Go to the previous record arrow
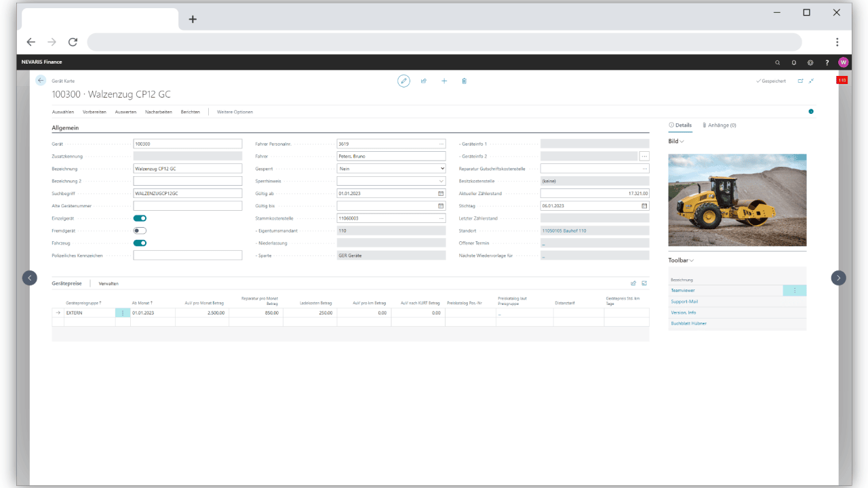Viewport: 868px width, 488px height. tap(29, 277)
